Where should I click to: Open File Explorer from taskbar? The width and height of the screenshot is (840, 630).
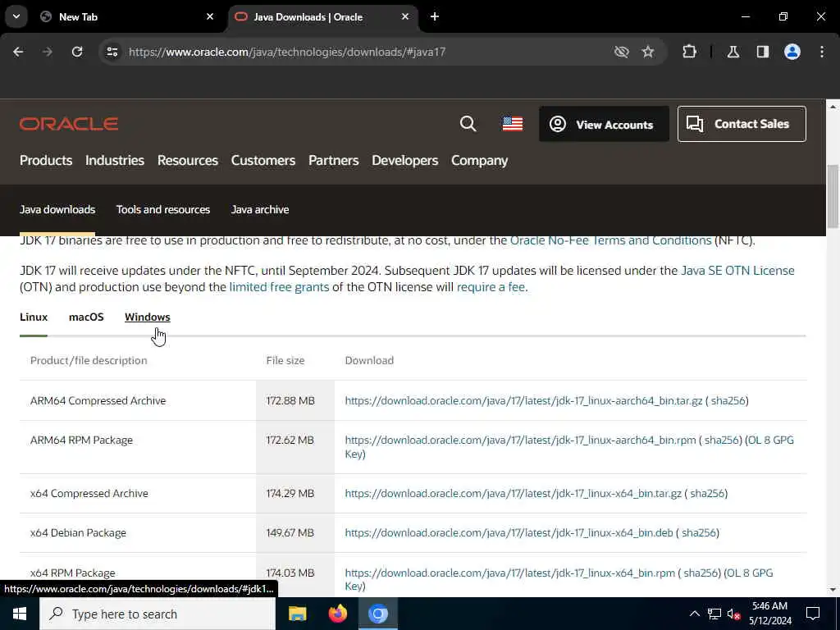(x=297, y=614)
